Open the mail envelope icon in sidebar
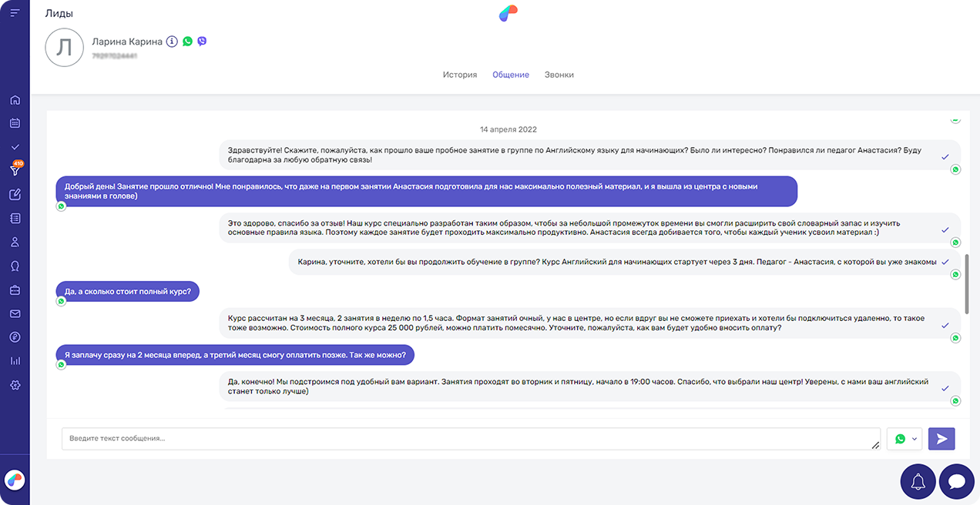The image size is (980, 505). pos(15,313)
